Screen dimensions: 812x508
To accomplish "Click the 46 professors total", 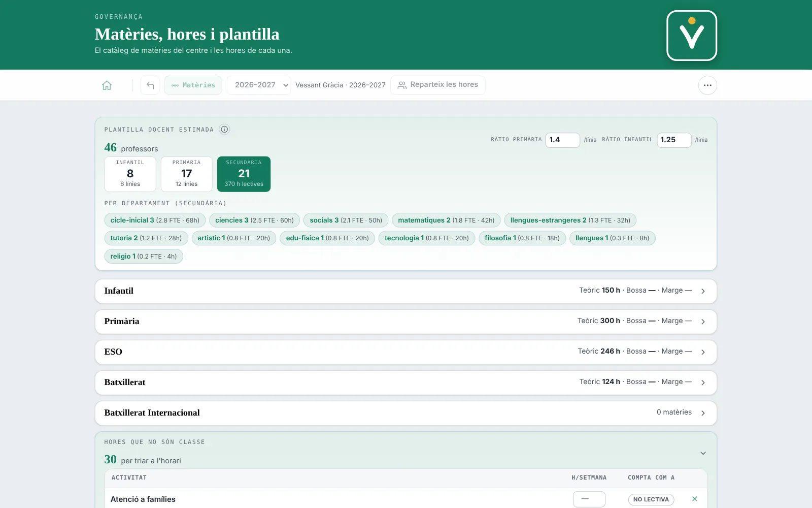I will pyautogui.click(x=131, y=148).
